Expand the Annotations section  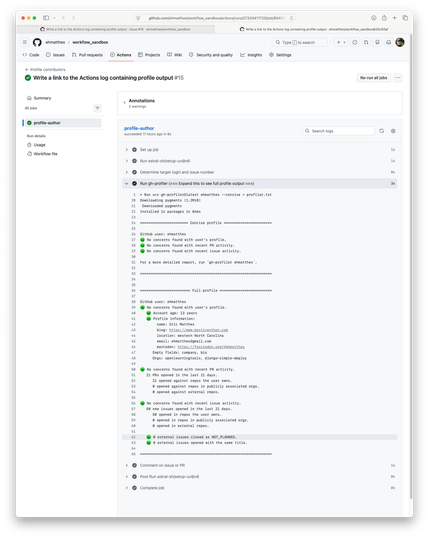click(x=124, y=103)
